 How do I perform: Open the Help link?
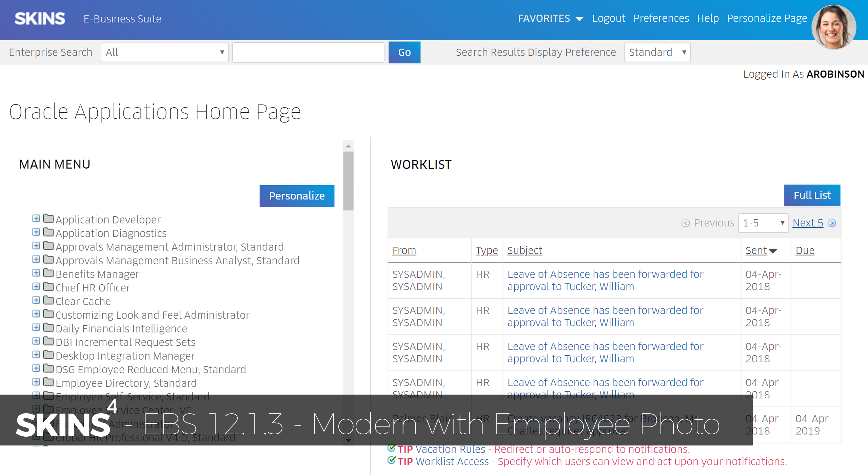pyautogui.click(x=708, y=18)
